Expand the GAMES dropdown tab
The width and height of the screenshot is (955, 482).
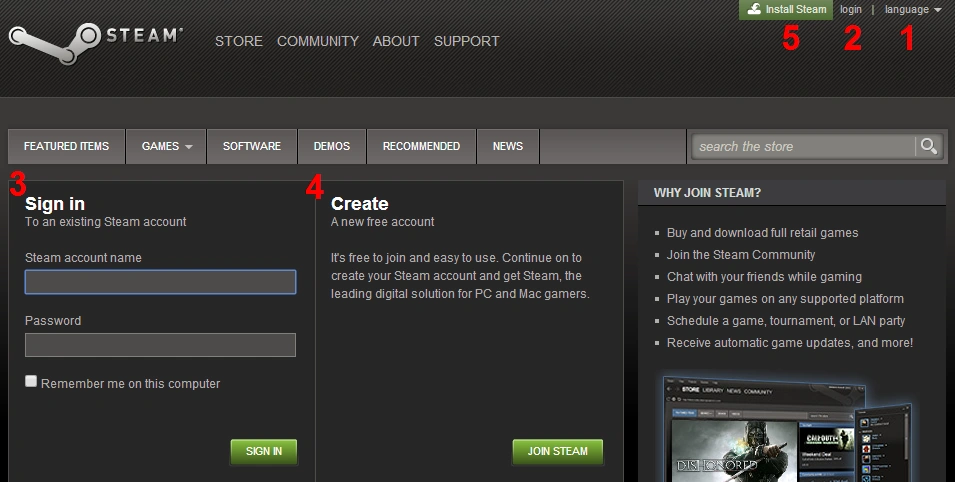(x=166, y=146)
